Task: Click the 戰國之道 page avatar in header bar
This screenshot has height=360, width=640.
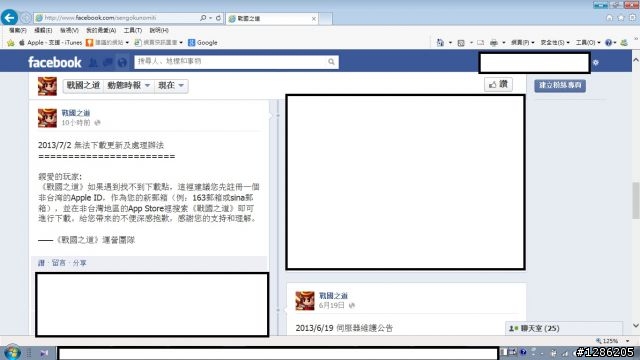Action: tap(47, 86)
